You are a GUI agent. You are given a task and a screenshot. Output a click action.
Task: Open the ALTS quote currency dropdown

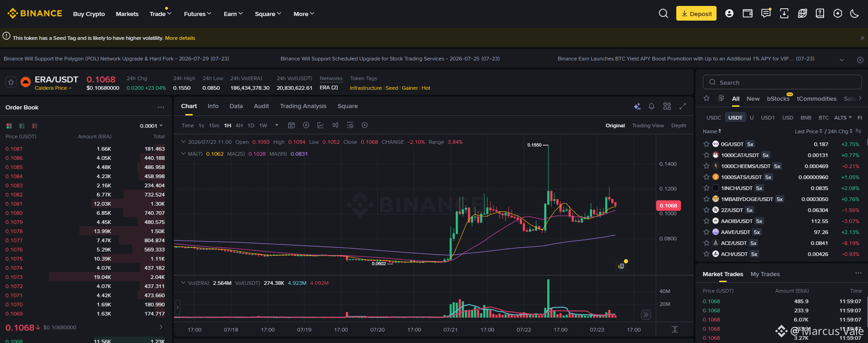[843, 118]
